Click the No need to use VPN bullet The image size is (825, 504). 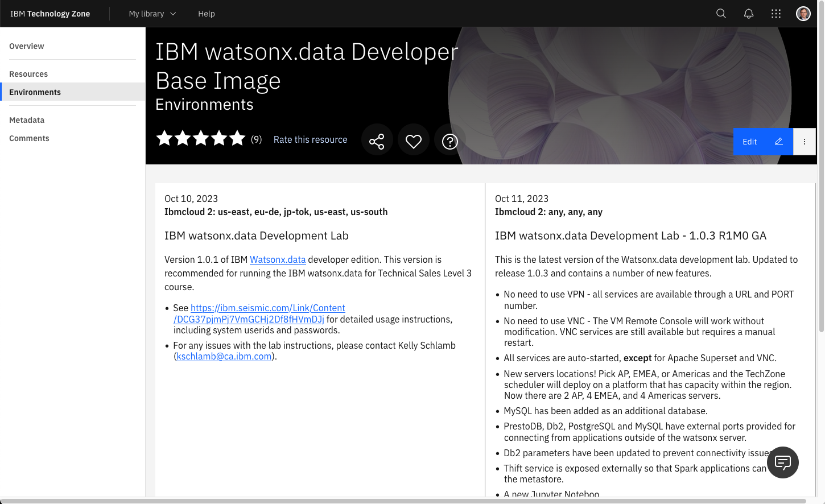coord(649,300)
